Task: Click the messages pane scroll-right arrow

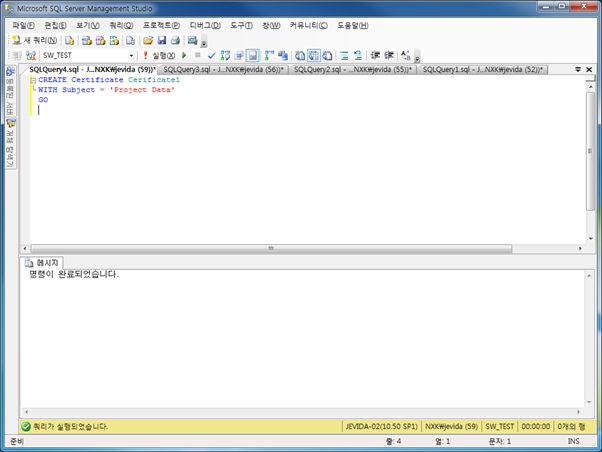Action: 579,412
